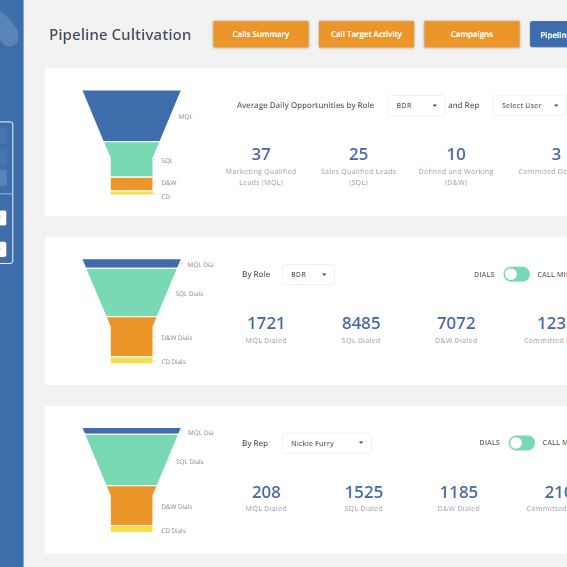Click the CD Dials label in By Role funnel
This screenshot has height=567, width=567.
click(x=174, y=362)
